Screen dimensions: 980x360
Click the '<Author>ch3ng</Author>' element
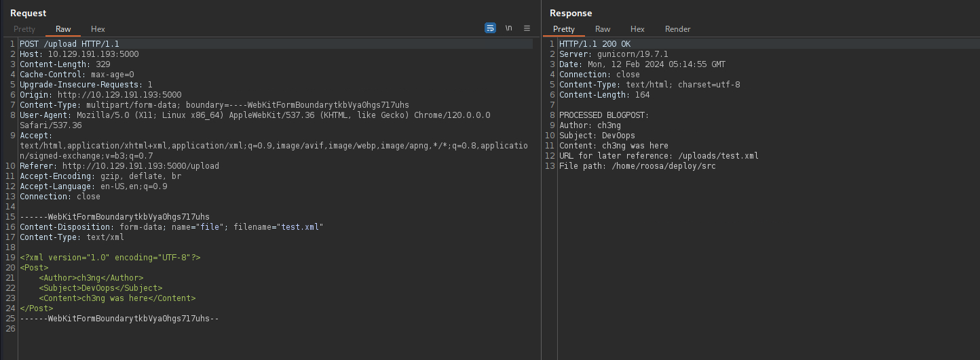91,278
